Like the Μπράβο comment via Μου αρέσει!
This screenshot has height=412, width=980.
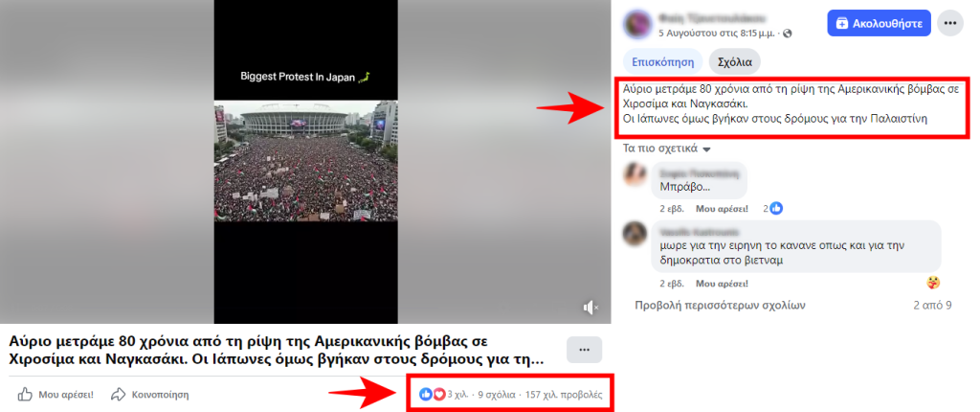[722, 209]
